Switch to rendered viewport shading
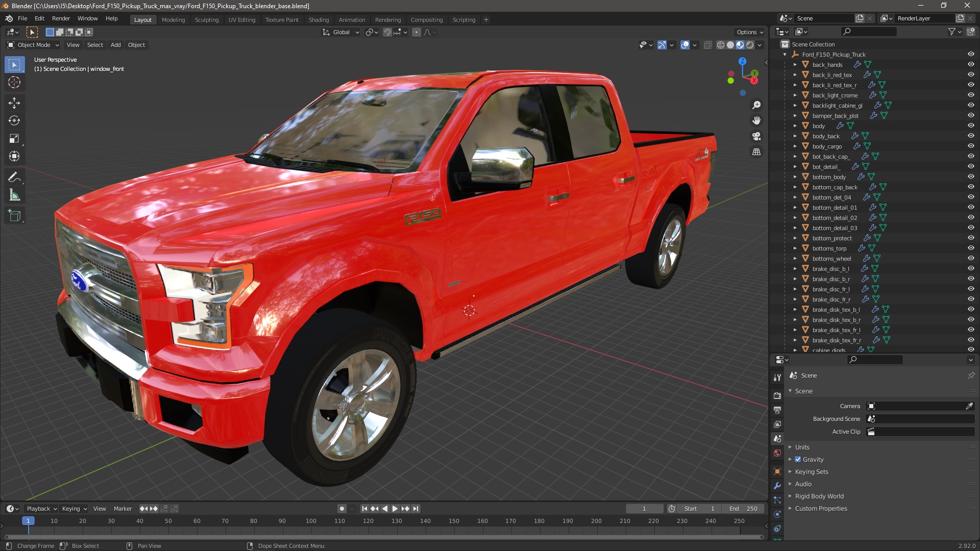This screenshot has width=980, height=551. click(750, 45)
